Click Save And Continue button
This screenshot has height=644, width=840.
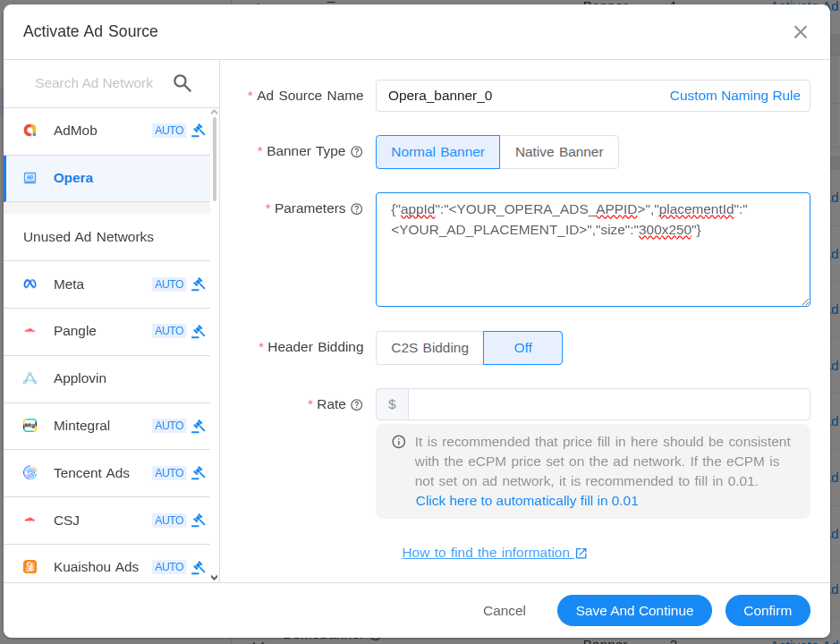[x=634, y=610]
